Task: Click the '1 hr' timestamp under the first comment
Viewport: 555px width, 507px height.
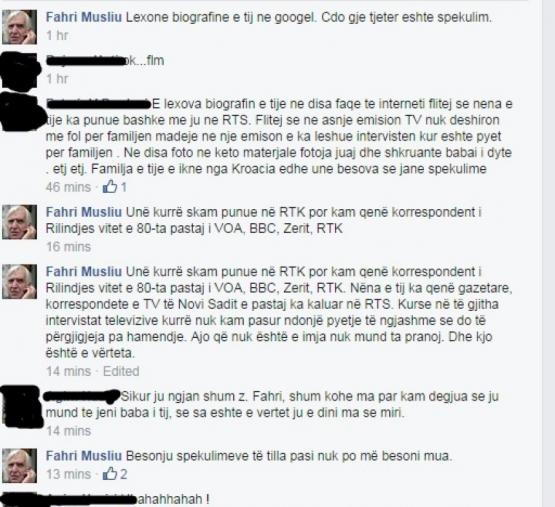Action: point(57,35)
